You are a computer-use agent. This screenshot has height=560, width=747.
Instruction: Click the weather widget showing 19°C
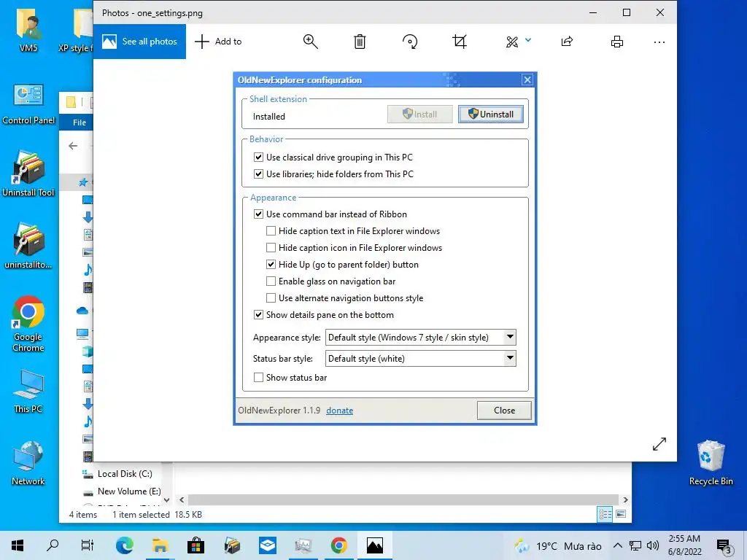(x=557, y=545)
